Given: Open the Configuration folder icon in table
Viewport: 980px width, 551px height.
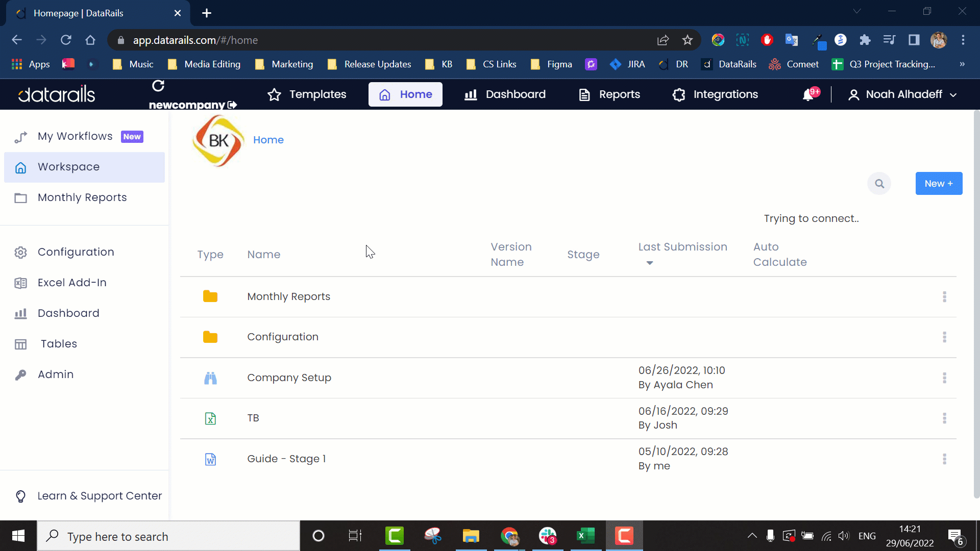Looking at the screenshot, I should 210,337.
